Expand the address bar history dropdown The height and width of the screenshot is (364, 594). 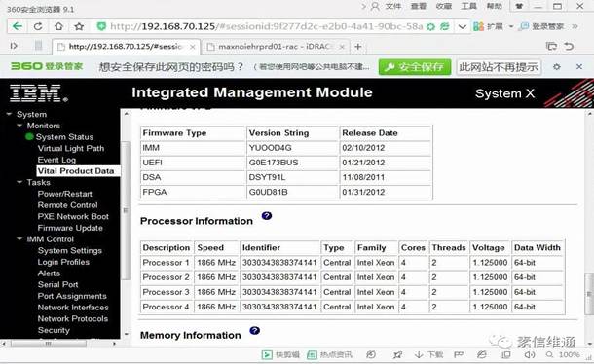point(462,26)
